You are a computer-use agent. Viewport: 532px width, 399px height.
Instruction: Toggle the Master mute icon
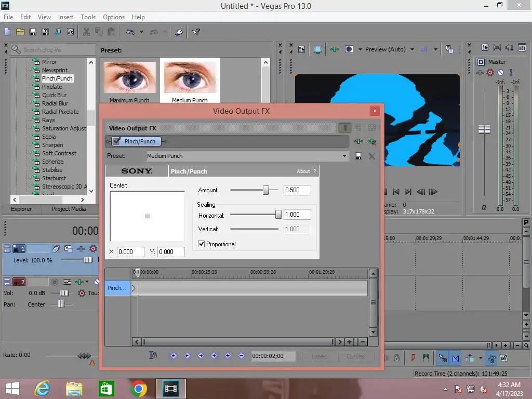(500, 72)
